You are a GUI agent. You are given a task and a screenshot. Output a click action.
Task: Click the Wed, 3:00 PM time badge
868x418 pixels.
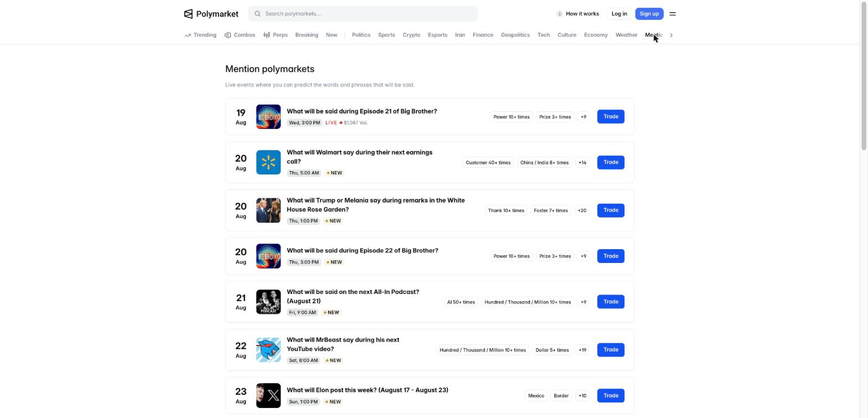click(304, 123)
